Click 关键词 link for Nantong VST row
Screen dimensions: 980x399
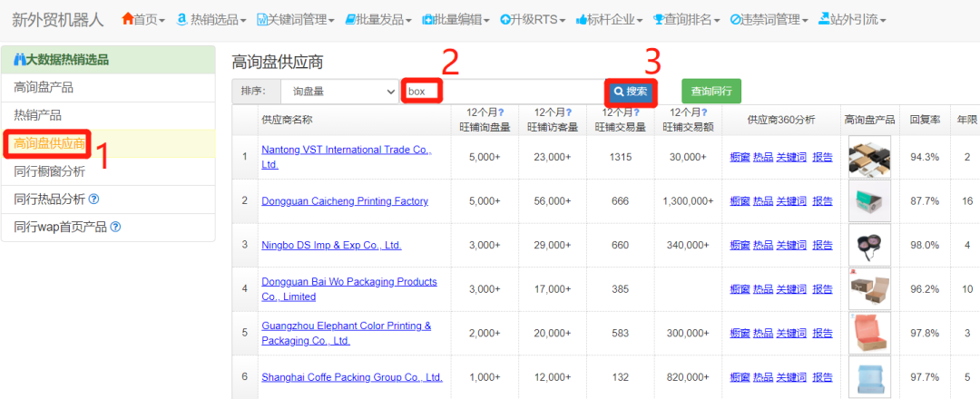pos(790,158)
